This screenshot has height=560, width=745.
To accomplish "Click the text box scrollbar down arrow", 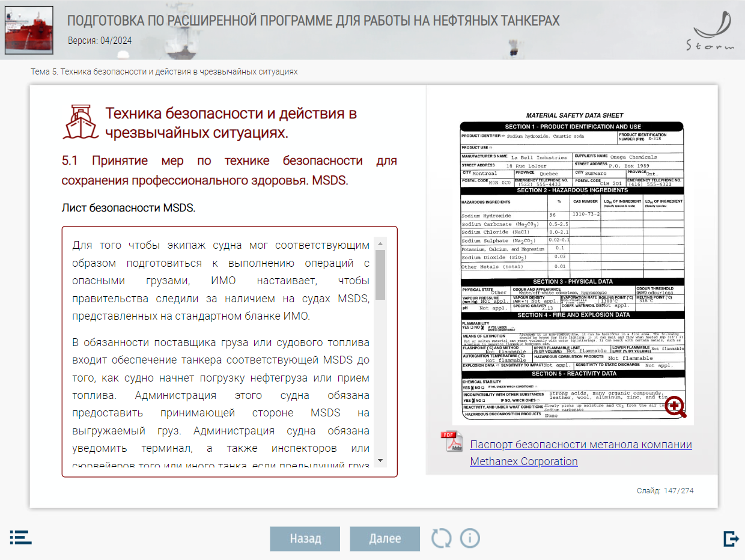I will click(380, 460).
